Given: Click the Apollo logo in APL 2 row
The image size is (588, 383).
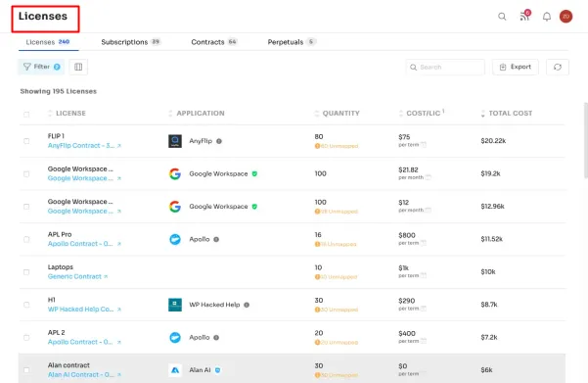Looking at the screenshot, I should click(175, 337).
